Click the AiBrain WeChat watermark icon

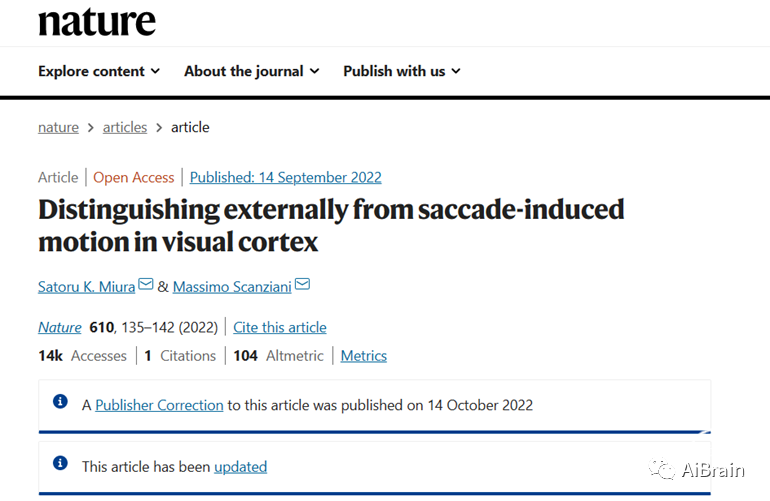click(662, 469)
